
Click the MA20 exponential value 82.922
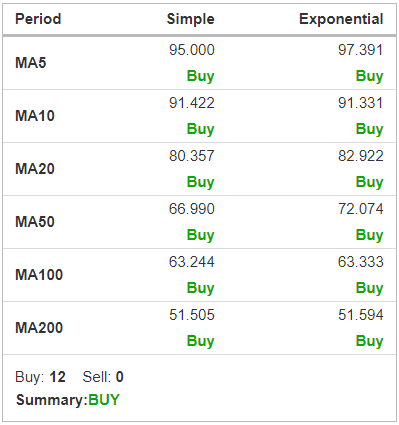click(x=361, y=156)
